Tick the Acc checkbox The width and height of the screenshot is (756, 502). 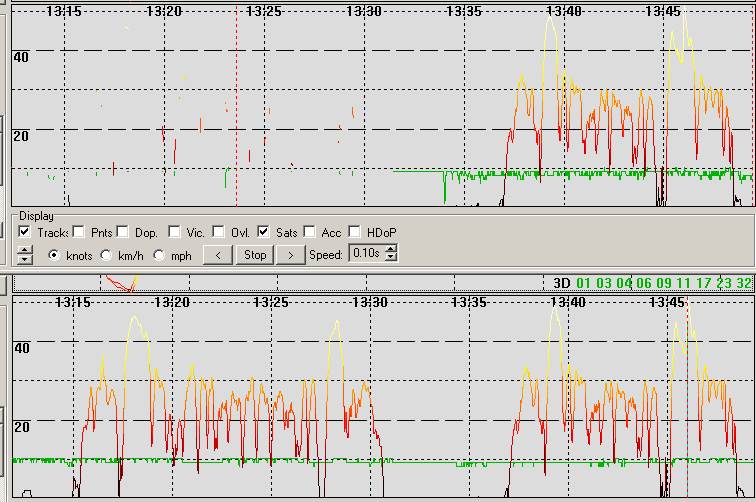tap(310, 232)
